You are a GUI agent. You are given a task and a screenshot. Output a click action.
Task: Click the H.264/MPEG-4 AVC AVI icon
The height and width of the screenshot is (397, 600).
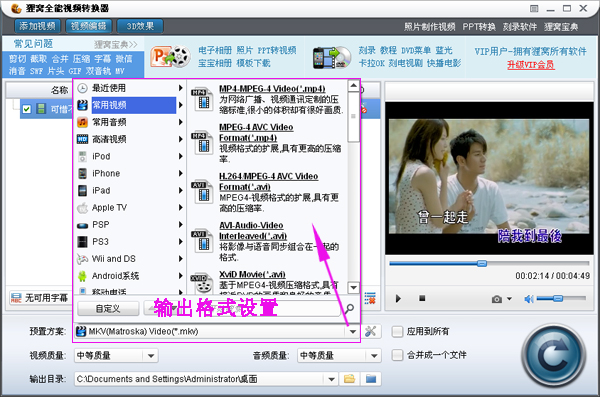pyautogui.click(x=202, y=191)
